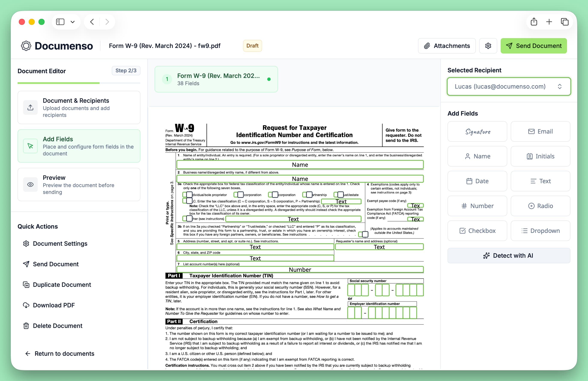This screenshot has width=588, height=381.
Task: Click the tab overview icon
Action: (x=564, y=22)
